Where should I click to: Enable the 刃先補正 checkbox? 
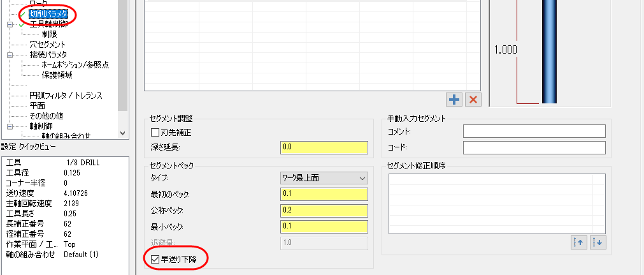tap(155, 133)
